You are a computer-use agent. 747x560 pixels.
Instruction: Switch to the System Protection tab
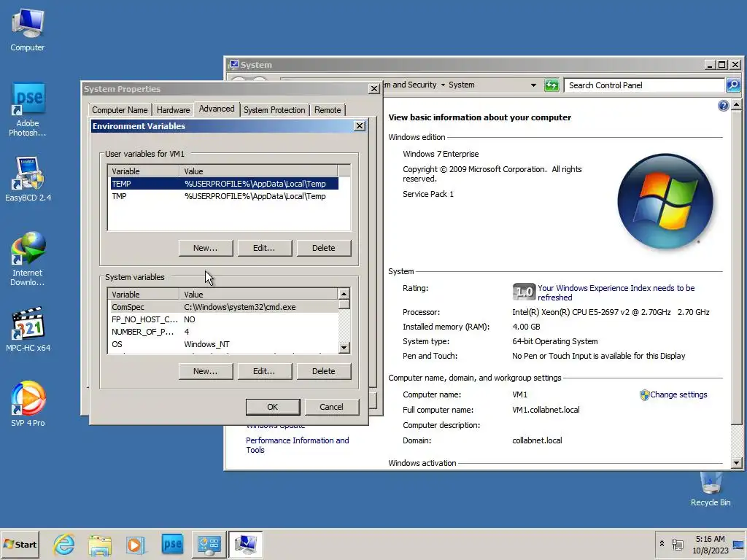tap(274, 110)
